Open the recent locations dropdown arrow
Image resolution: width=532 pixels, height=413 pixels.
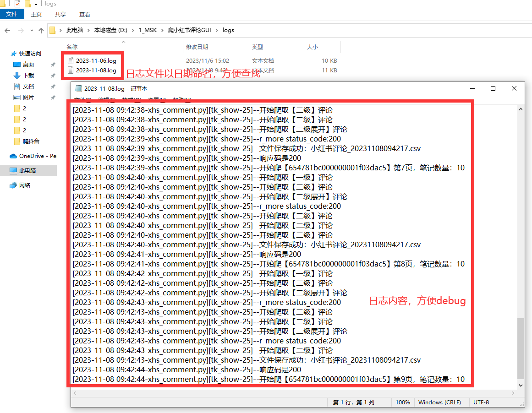point(32,31)
